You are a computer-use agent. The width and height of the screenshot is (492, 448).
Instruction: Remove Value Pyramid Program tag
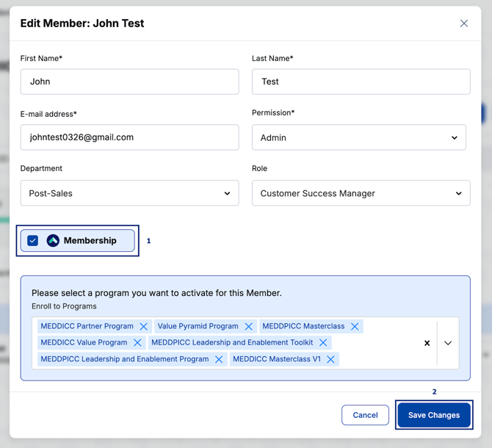249,327
